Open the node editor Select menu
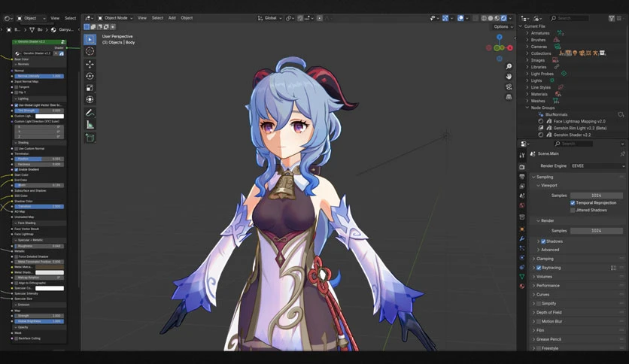The image size is (629, 364). [70, 18]
